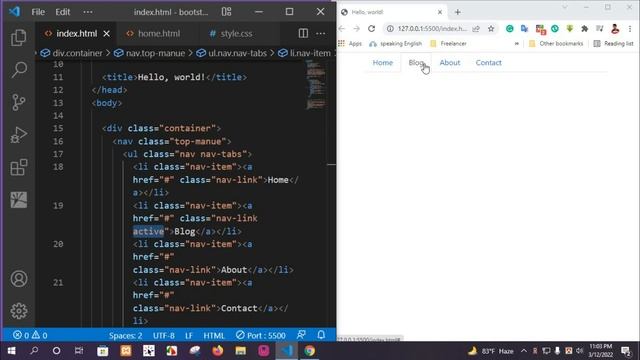The height and width of the screenshot is (360, 640).
Task: Open Firefox from the taskbar
Action: pyautogui.click(x=218, y=351)
